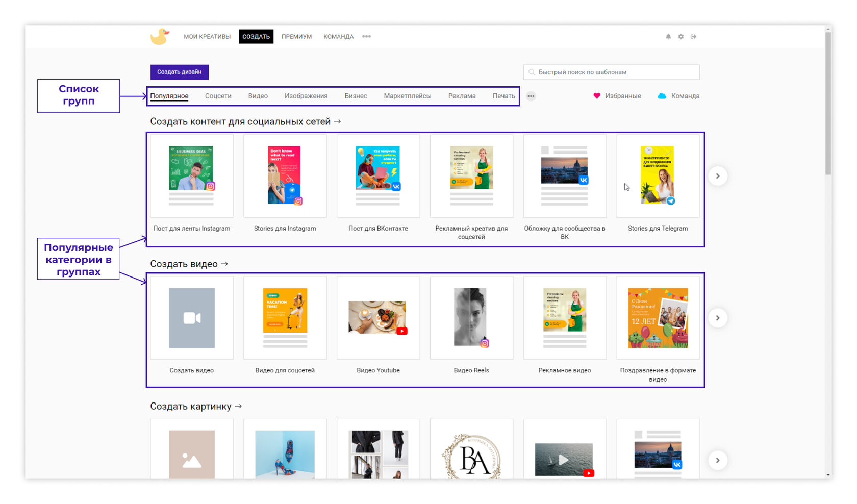The height and width of the screenshot is (504, 857).
Task: Click the logout arrow icon
Action: (694, 37)
